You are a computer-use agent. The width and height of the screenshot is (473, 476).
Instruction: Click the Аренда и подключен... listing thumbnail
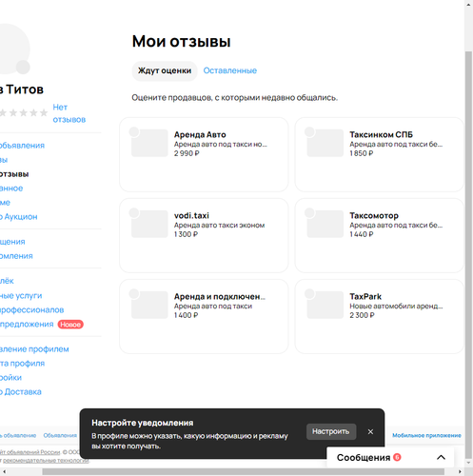(x=149, y=305)
